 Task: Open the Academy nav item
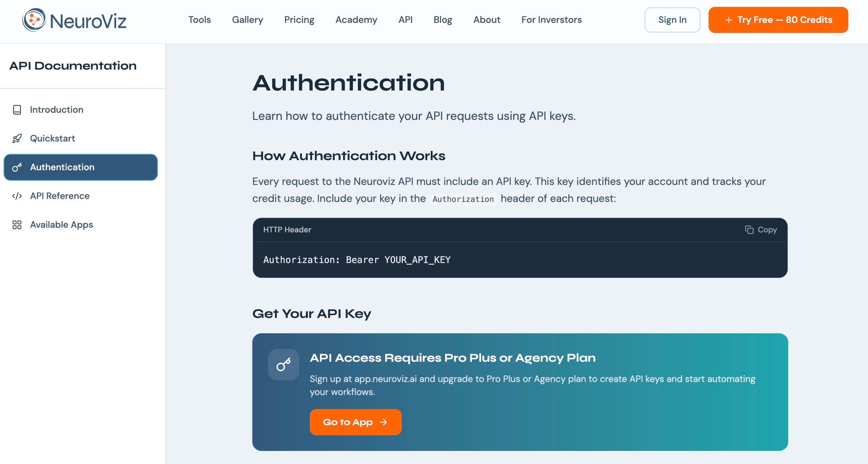click(x=356, y=20)
